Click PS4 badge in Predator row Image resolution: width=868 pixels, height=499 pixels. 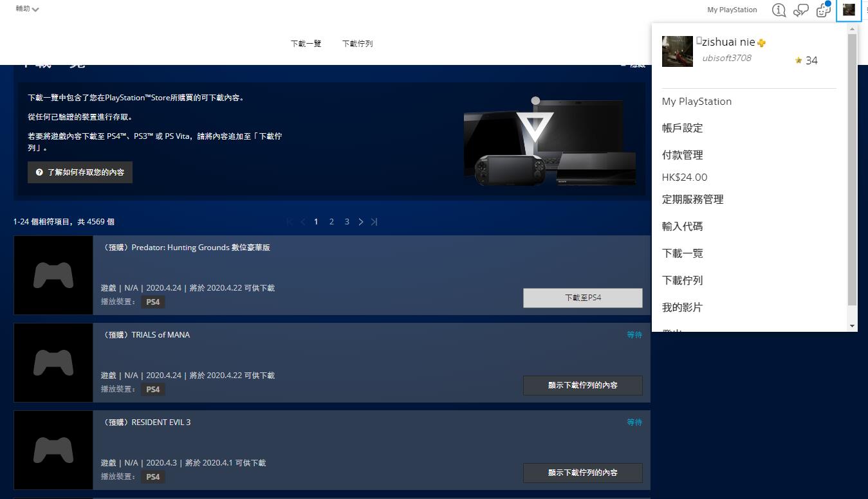[153, 302]
